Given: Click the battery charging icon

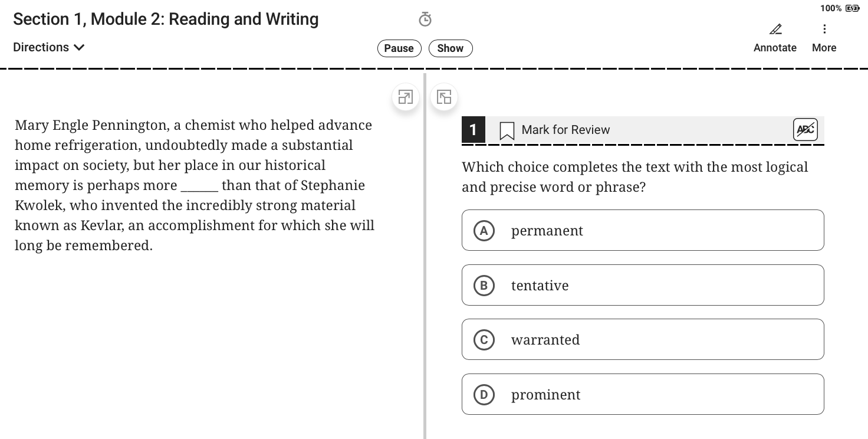Looking at the screenshot, I should tap(851, 8).
